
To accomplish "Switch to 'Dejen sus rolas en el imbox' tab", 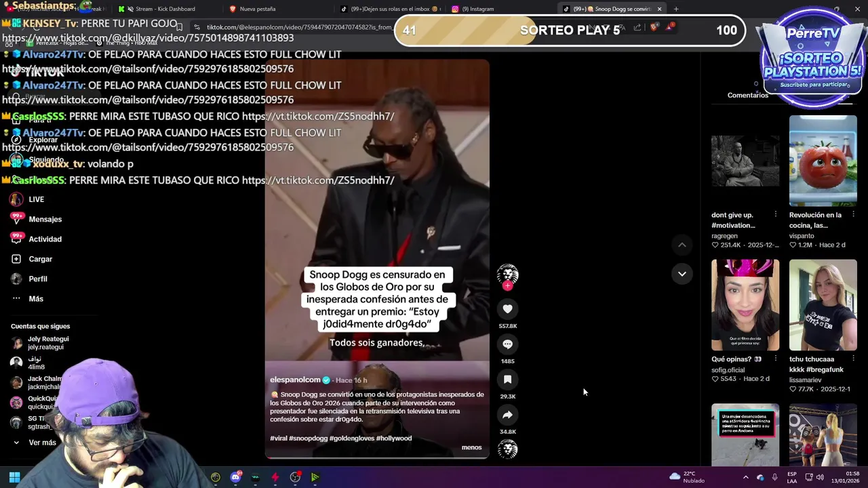I will (x=390, y=9).
